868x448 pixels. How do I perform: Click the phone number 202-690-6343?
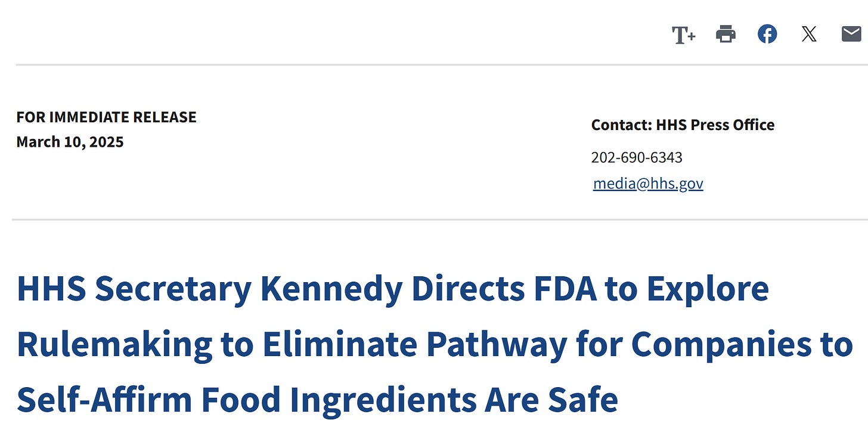pyautogui.click(x=637, y=157)
